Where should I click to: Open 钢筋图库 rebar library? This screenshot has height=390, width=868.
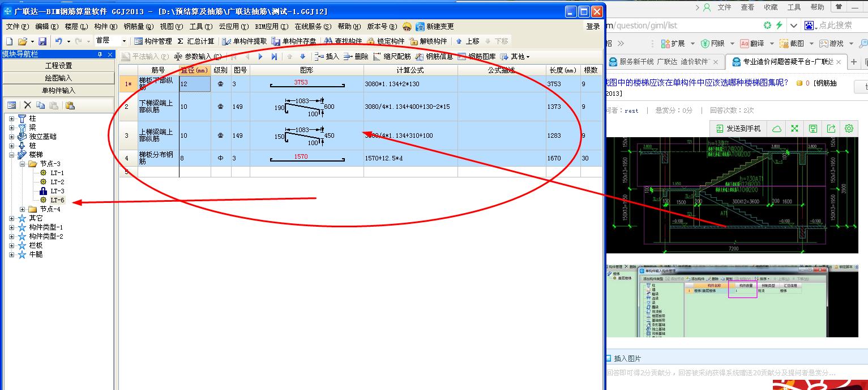click(x=477, y=57)
